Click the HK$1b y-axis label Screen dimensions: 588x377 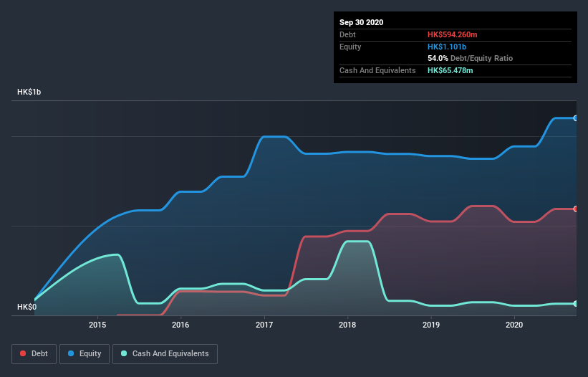pos(29,92)
